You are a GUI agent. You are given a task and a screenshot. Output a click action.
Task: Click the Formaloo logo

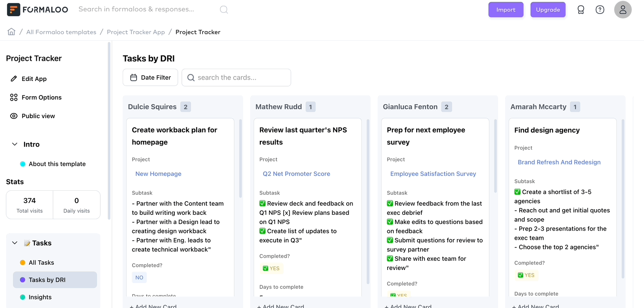pos(37,9)
